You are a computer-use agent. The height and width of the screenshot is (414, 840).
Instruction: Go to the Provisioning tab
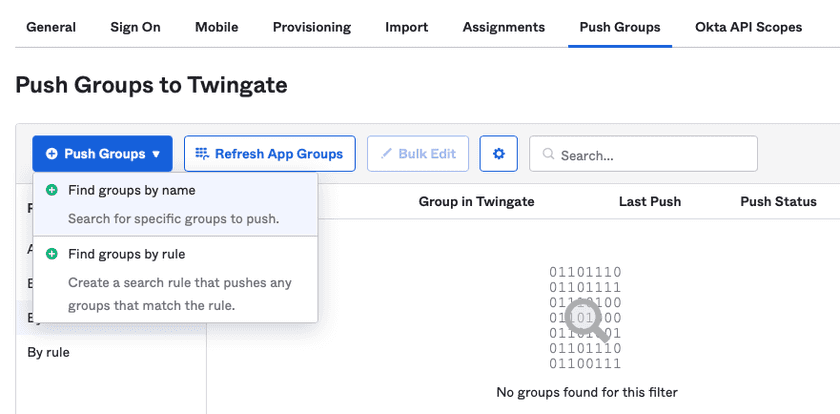(312, 27)
